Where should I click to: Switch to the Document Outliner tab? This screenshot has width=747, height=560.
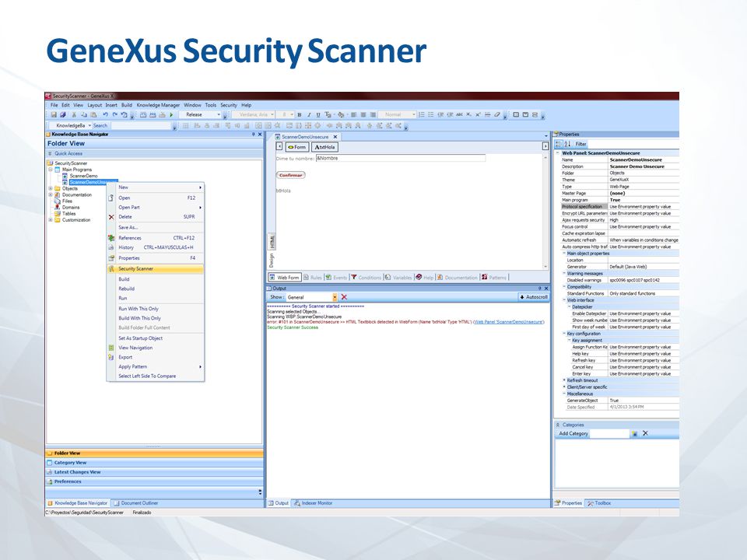tap(135, 503)
